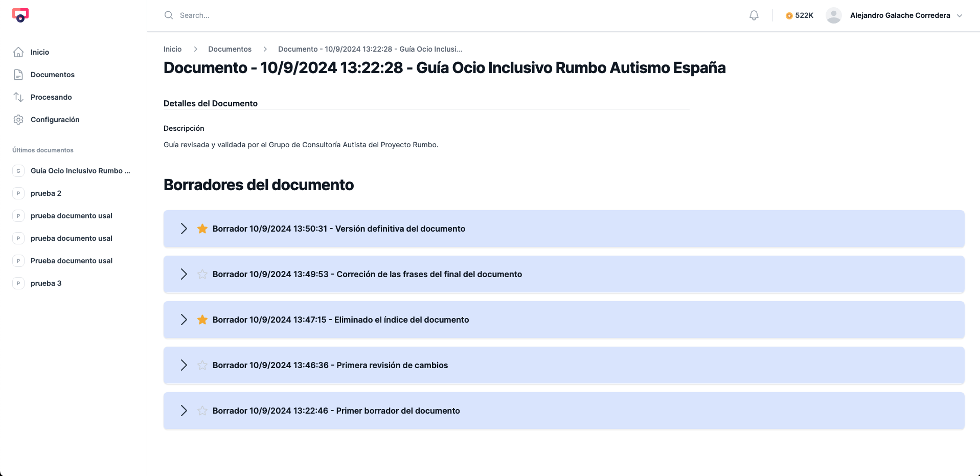This screenshot has width=980, height=476.
Task: Open prueba 3 from recent documents
Action: 45,283
